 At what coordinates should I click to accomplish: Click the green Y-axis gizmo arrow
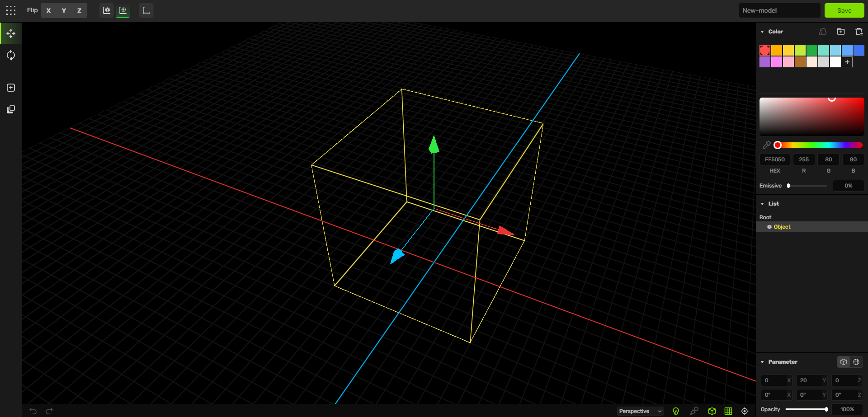(434, 145)
